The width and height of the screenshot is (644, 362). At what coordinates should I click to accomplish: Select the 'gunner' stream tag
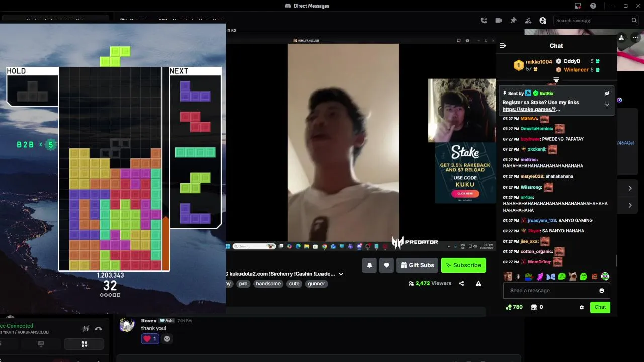[316, 284]
